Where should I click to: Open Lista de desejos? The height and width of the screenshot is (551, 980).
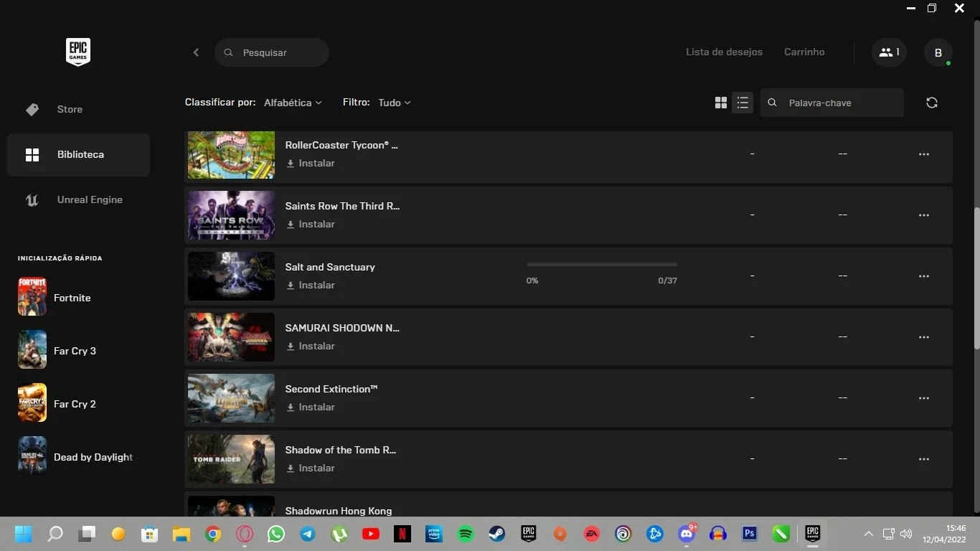(x=724, y=52)
